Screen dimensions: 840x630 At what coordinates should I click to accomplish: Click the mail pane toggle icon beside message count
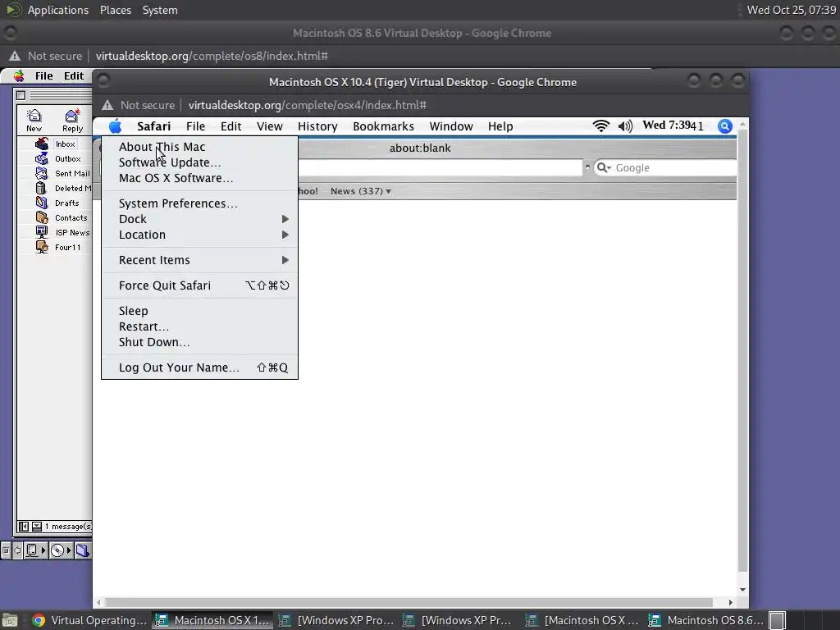pos(24,527)
